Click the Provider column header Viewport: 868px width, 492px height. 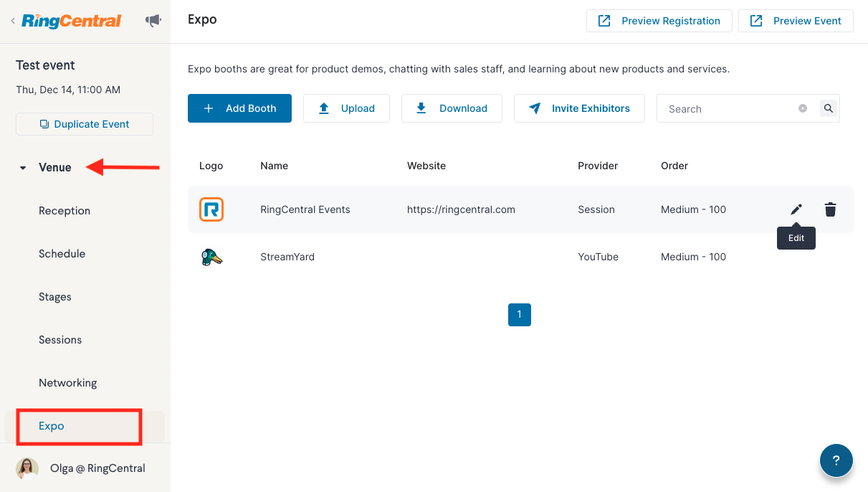tap(598, 166)
